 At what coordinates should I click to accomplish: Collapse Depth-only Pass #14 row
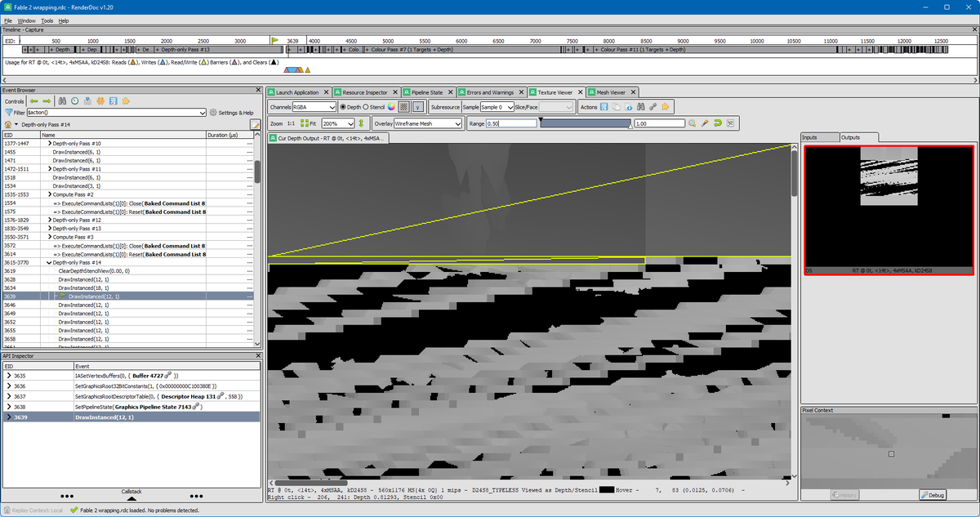[x=50, y=262]
